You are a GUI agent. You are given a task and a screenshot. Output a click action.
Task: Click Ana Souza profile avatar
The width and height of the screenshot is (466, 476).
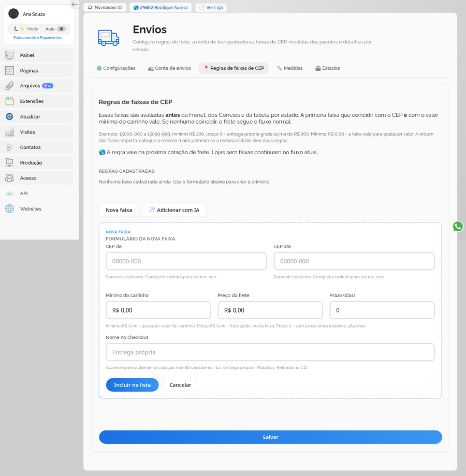(13, 14)
